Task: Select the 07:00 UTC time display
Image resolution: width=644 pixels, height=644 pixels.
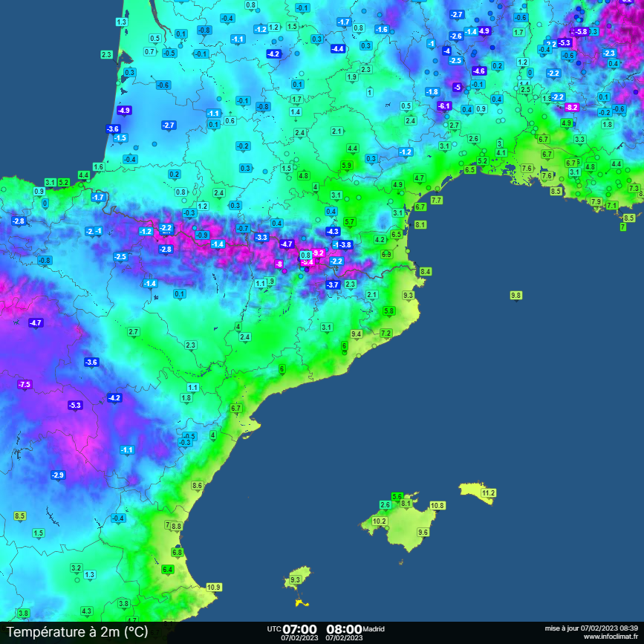Action: click(299, 629)
